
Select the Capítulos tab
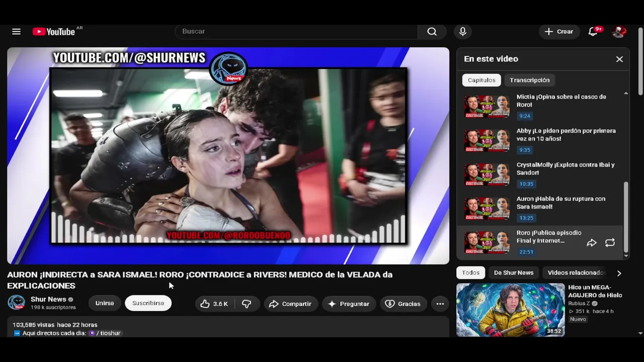[481, 80]
